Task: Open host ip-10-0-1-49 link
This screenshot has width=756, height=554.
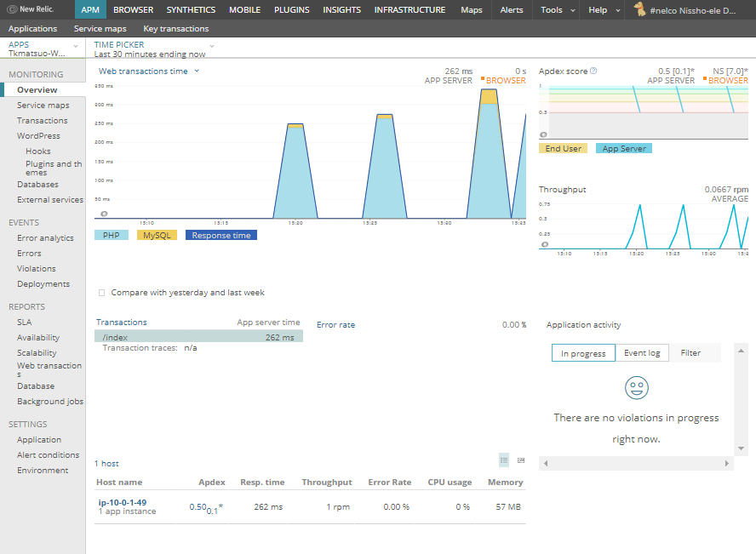Action: [123, 502]
